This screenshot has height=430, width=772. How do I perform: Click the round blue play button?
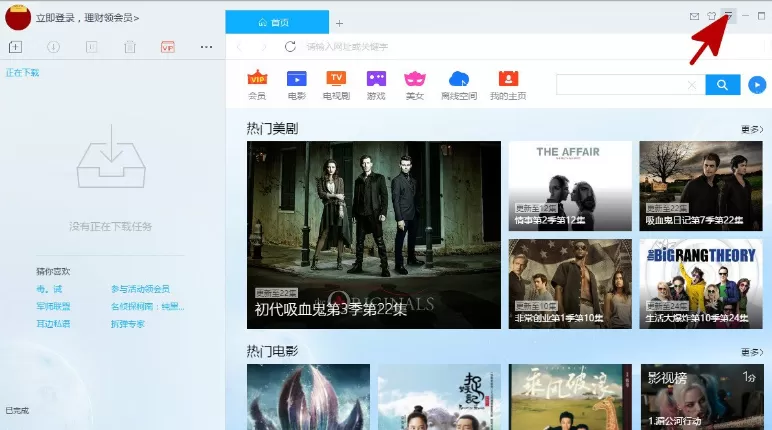click(x=757, y=85)
